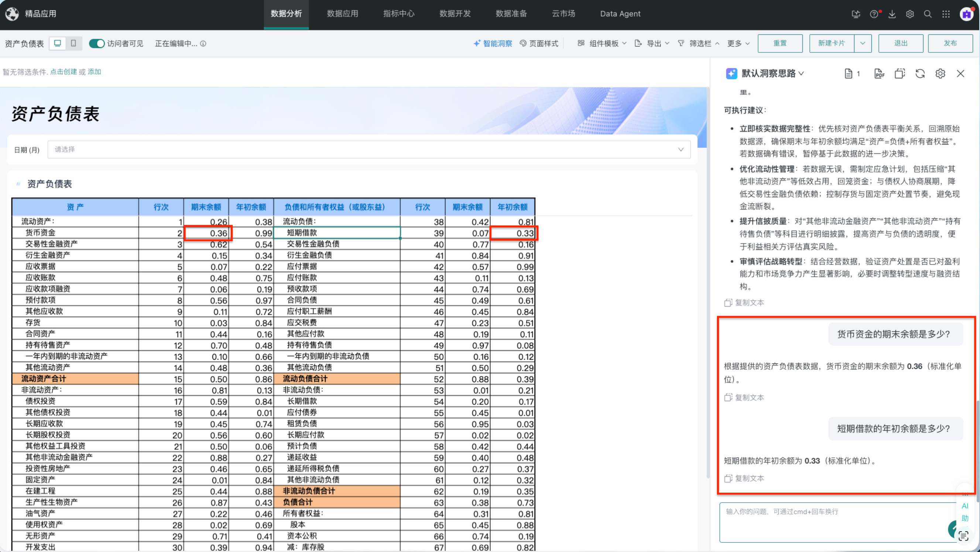Open the screen monitor icon in top bar
Viewport: 980px width, 552px height.
point(856,14)
